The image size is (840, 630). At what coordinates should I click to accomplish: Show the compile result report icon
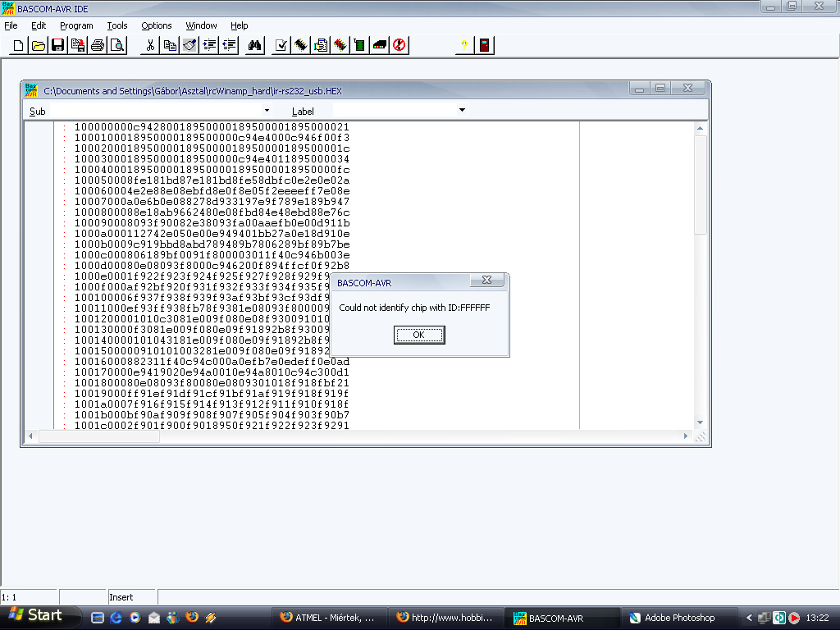point(321,46)
